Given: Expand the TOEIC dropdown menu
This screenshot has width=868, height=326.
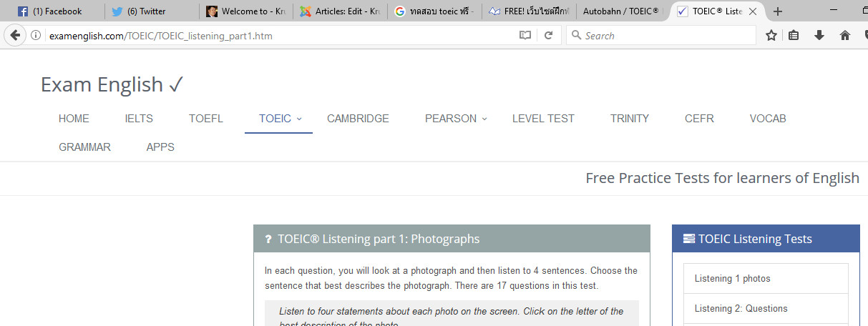Looking at the screenshot, I should pyautogui.click(x=280, y=119).
